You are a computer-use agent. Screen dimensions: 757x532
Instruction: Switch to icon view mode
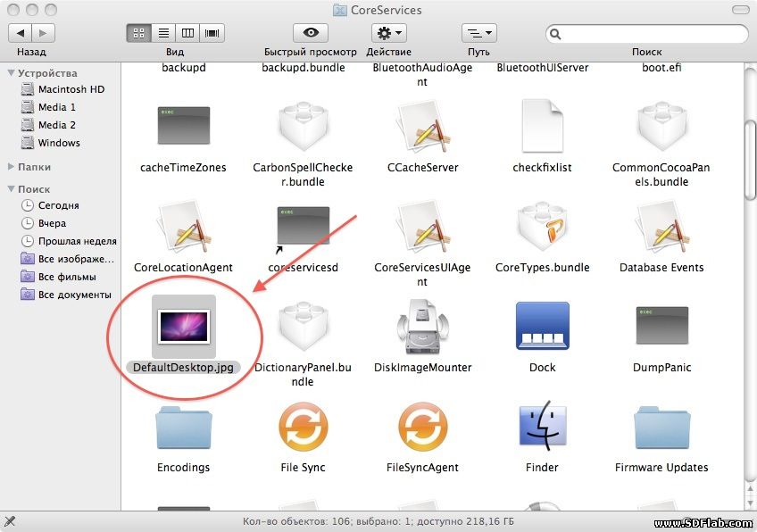pyautogui.click(x=138, y=33)
